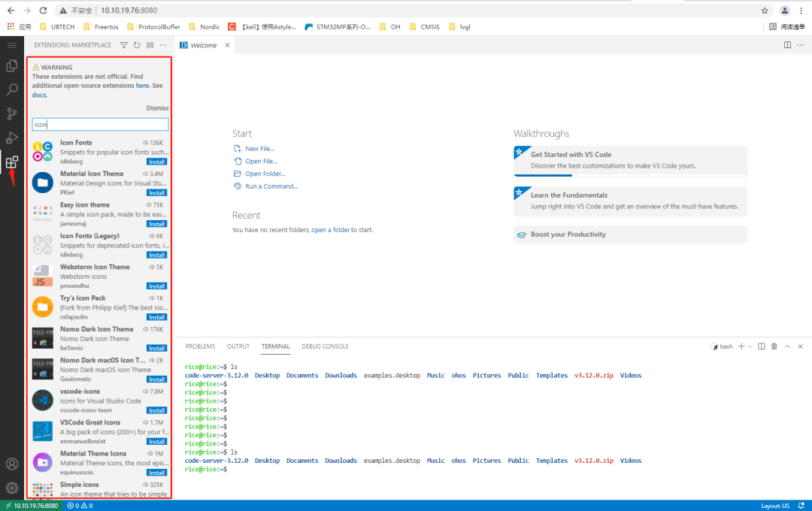The width and height of the screenshot is (812, 511).
Task: Open the Source Control view
Action: pos(12,114)
